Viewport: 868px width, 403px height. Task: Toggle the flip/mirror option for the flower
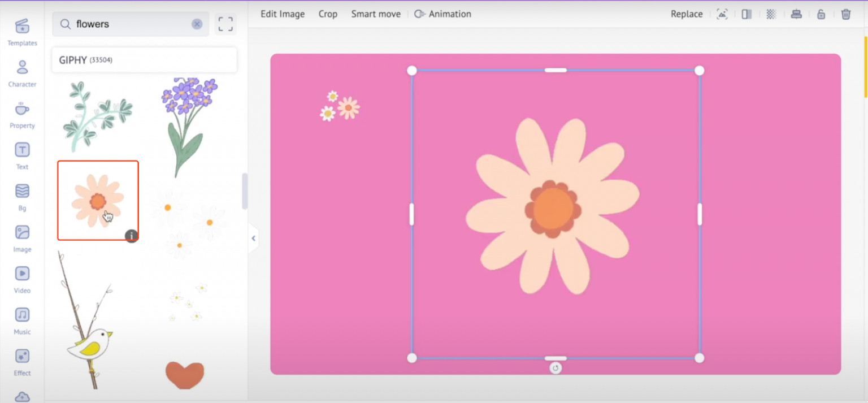tap(746, 14)
